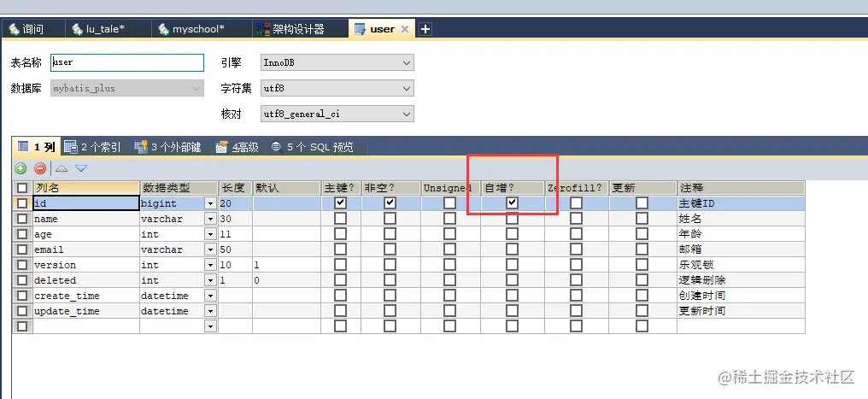Uncheck 非空 checkbox for id row

pyautogui.click(x=390, y=203)
